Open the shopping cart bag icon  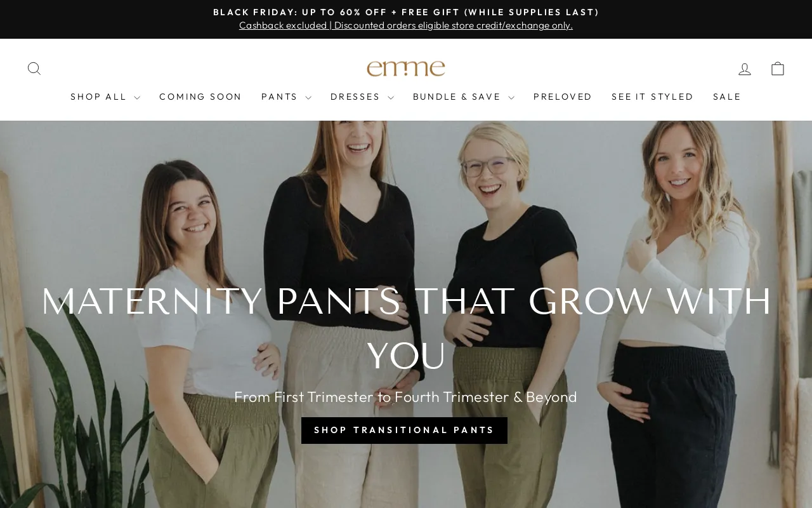click(778, 69)
